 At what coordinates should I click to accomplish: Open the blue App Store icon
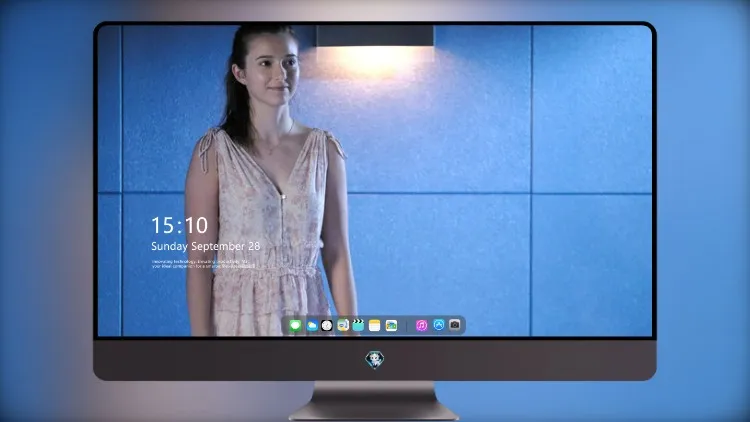click(439, 325)
